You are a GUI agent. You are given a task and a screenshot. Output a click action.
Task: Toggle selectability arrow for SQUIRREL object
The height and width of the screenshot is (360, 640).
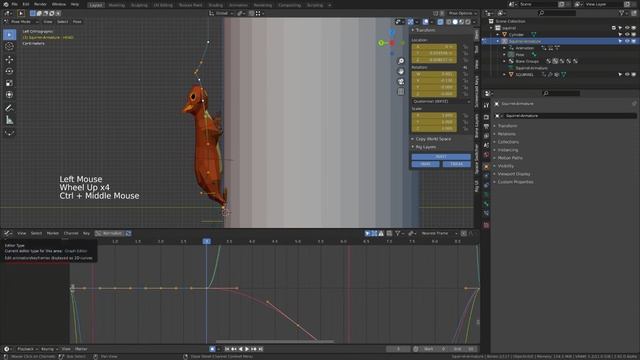point(620,75)
